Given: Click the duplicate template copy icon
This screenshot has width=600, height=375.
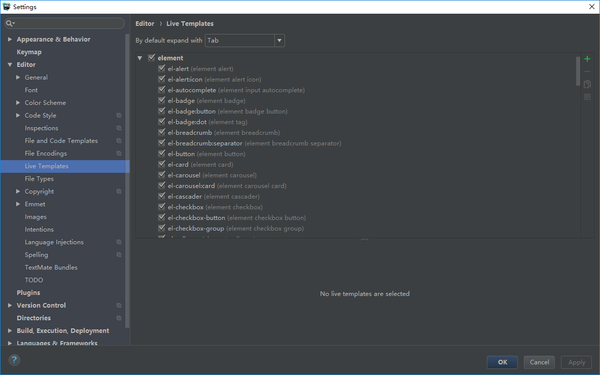Looking at the screenshot, I should [x=587, y=84].
